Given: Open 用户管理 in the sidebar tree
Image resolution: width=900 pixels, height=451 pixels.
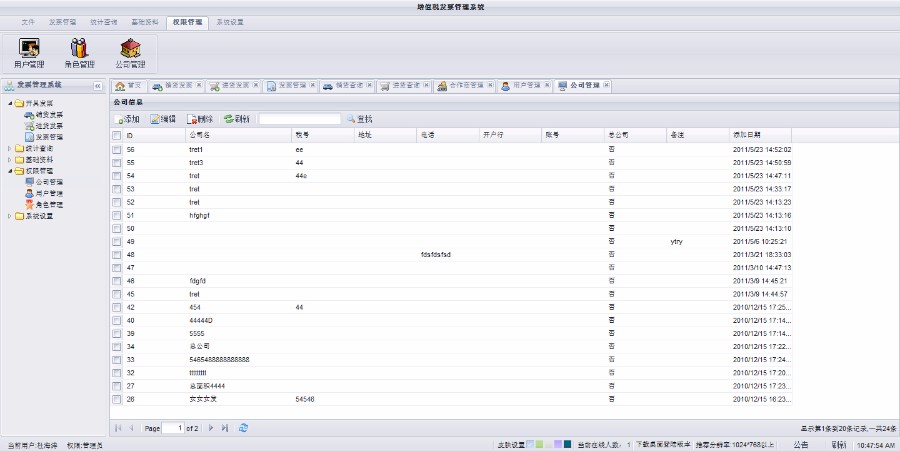Looking at the screenshot, I should 49,193.
